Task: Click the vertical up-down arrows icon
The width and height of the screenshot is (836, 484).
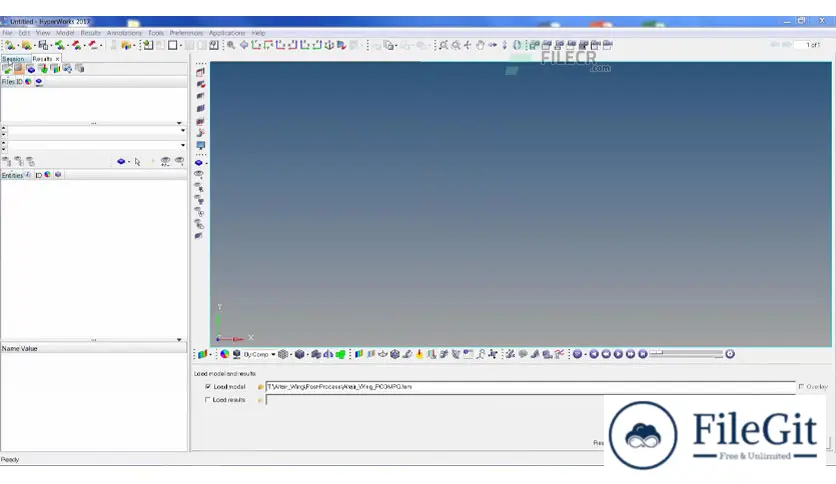Action: click(x=504, y=45)
